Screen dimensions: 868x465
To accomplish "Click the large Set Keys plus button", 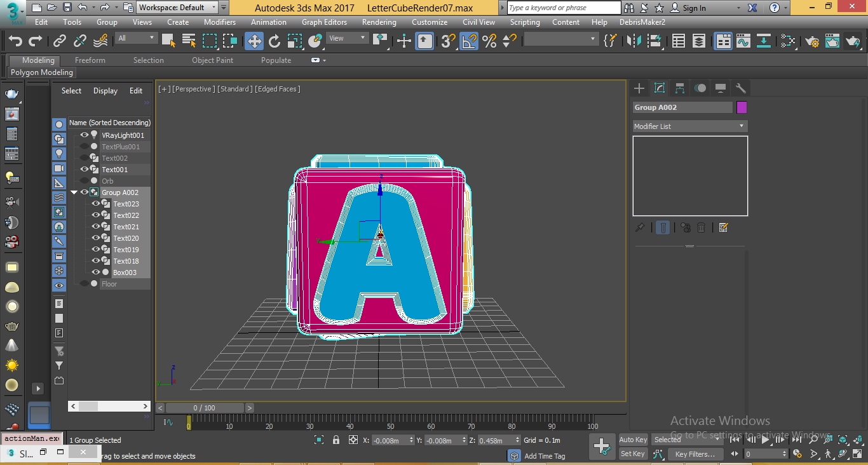I will pyautogui.click(x=602, y=447).
